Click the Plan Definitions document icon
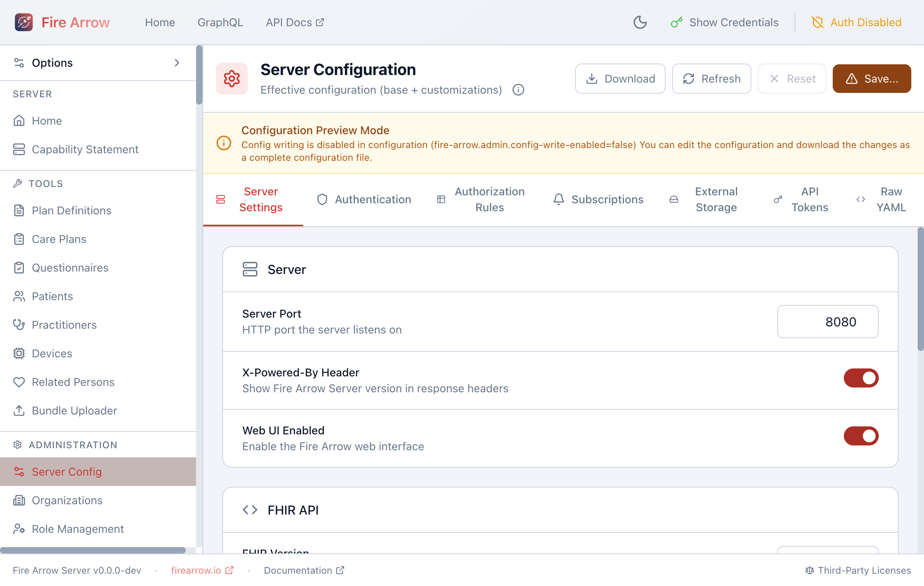This screenshot has height=586, width=924. (19, 210)
